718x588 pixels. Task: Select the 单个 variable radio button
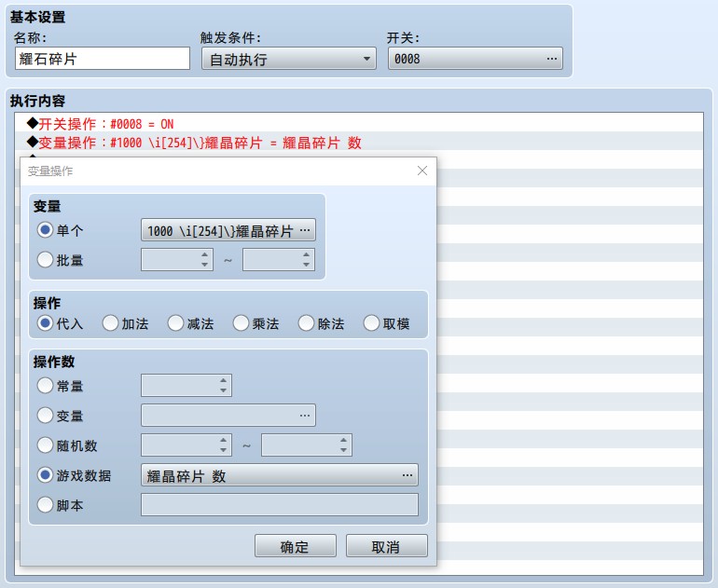click(45, 230)
